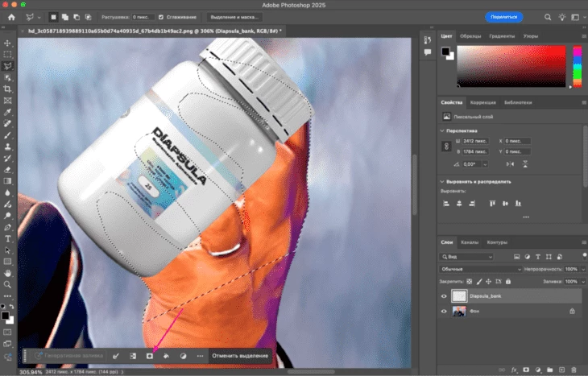Click the Поделиться button

[x=503, y=17]
